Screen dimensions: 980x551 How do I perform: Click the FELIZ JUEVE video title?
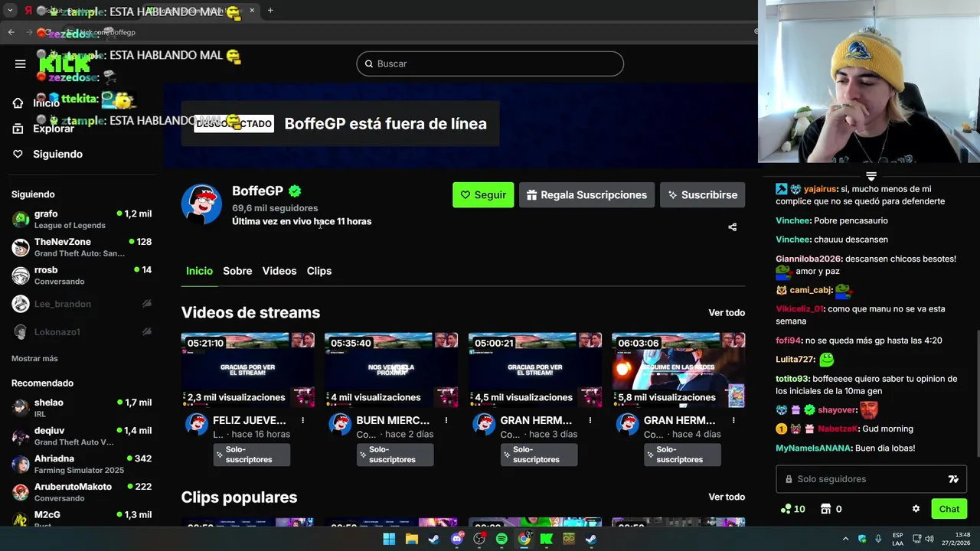tap(250, 420)
